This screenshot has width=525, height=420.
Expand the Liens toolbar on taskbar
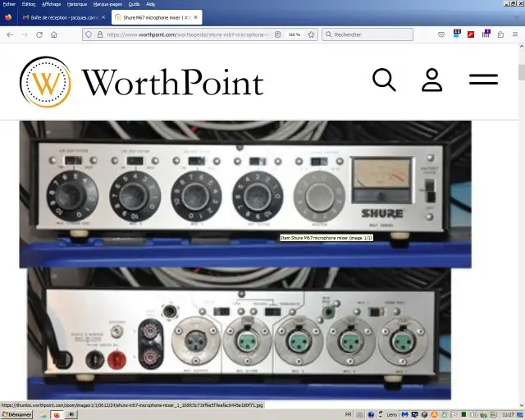(391, 415)
